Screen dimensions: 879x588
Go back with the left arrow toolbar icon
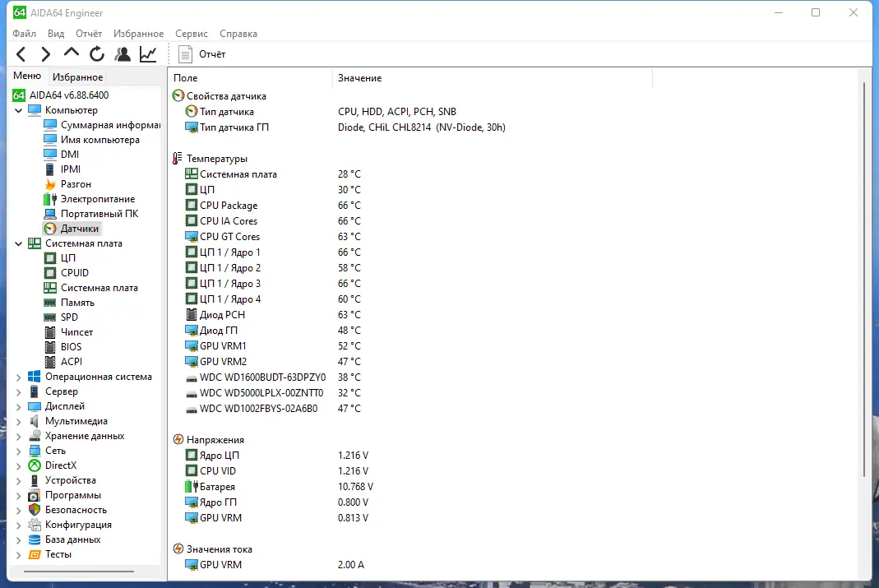tap(21, 54)
